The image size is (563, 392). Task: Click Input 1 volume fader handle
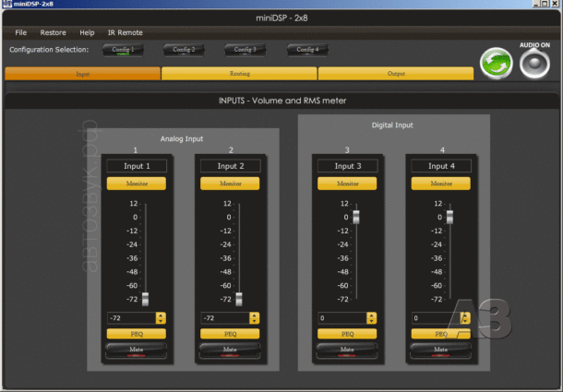tap(146, 299)
